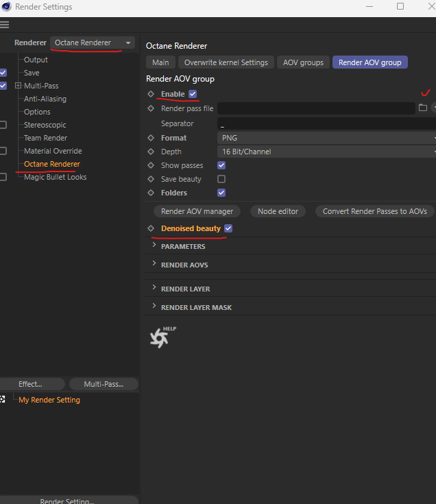Screen dimensions: 436x504
Task: Enable the Save beauty checkbox
Action: (x=221, y=179)
